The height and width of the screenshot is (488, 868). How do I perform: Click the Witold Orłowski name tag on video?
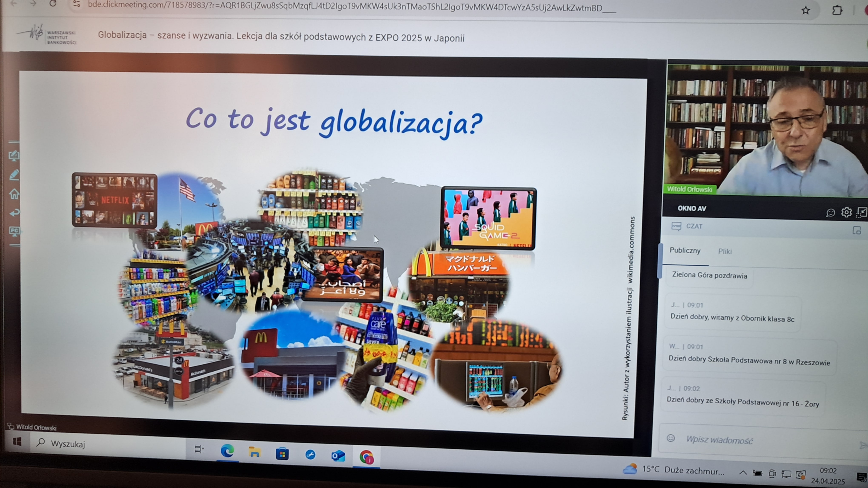pyautogui.click(x=690, y=189)
